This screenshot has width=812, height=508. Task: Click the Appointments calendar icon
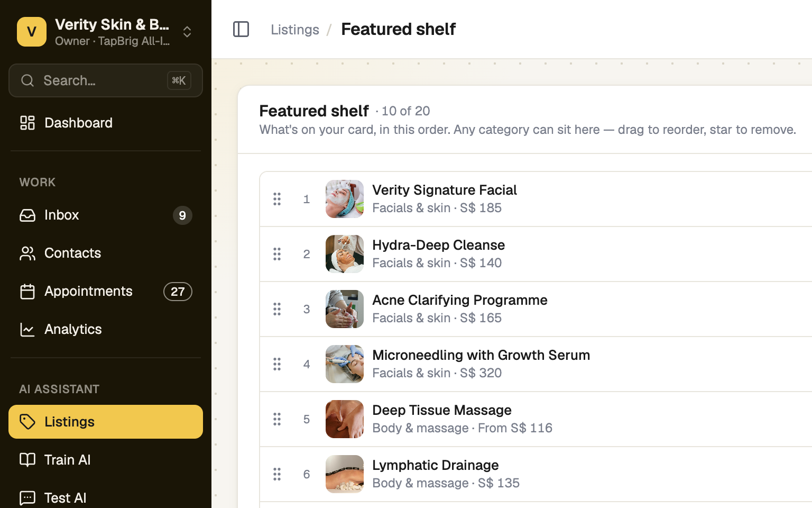coord(27,291)
